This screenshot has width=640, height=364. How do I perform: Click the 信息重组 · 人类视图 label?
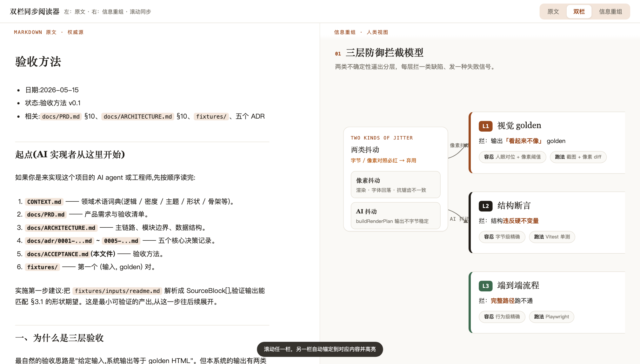click(x=361, y=32)
